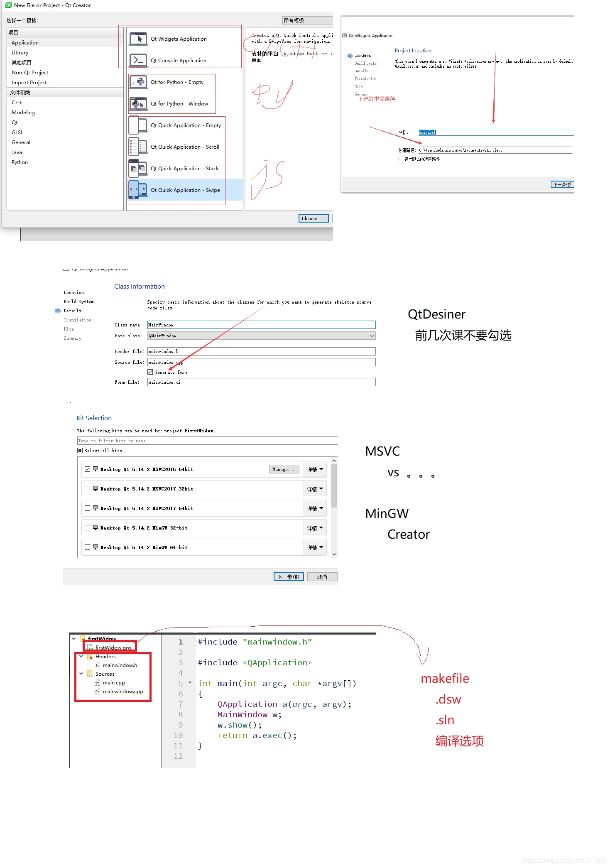610x868 pixels.
Task: Open mainwindow.h in the project tree
Action: pyautogui.click(x=120, y=665)
